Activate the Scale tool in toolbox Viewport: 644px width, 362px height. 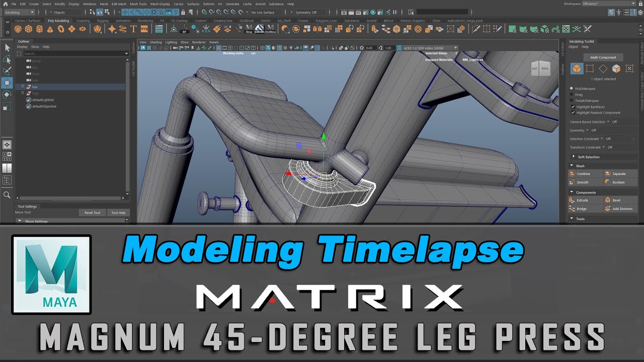7,107
